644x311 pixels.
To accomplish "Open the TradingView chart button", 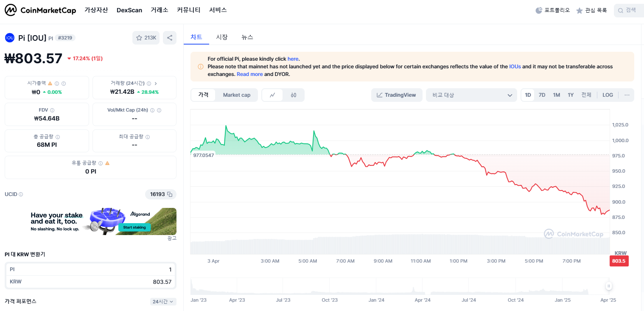I will (396, 95).
